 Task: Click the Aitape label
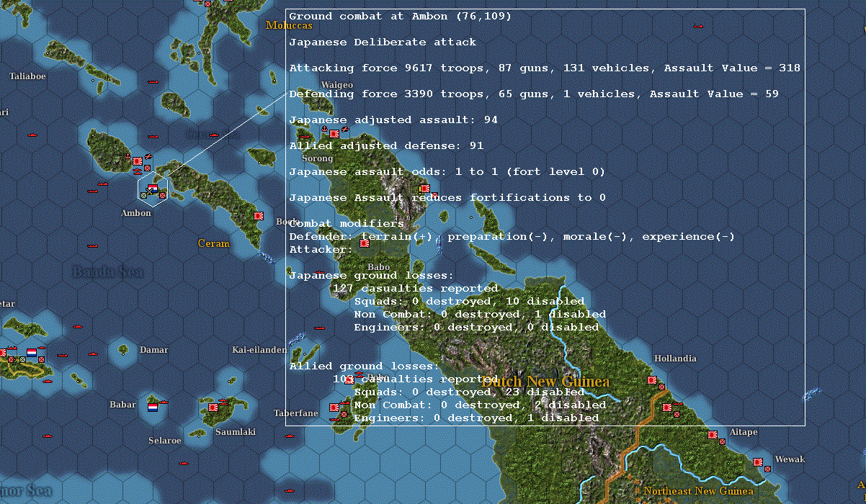click(x=744, y=432)
